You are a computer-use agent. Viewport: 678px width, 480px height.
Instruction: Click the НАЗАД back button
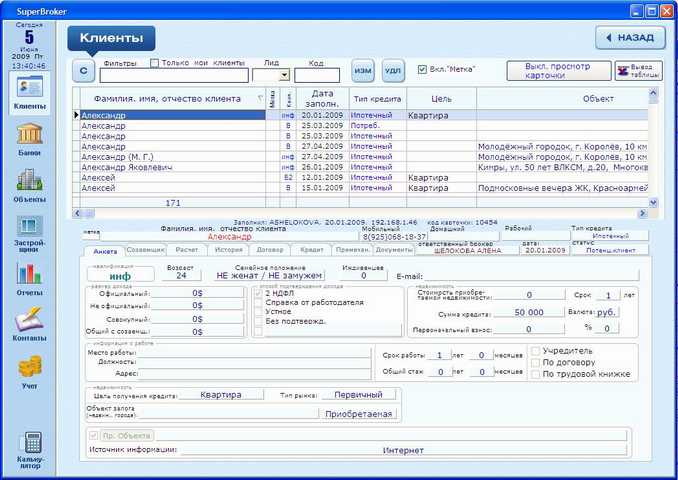tap(630, 38)
